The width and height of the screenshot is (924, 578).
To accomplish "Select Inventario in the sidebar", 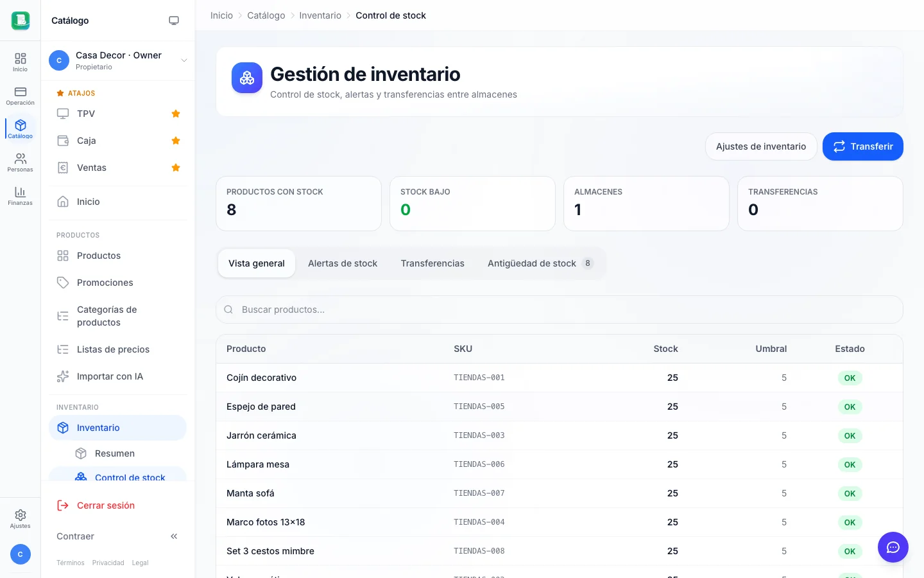I will click(x=117, y=428).
